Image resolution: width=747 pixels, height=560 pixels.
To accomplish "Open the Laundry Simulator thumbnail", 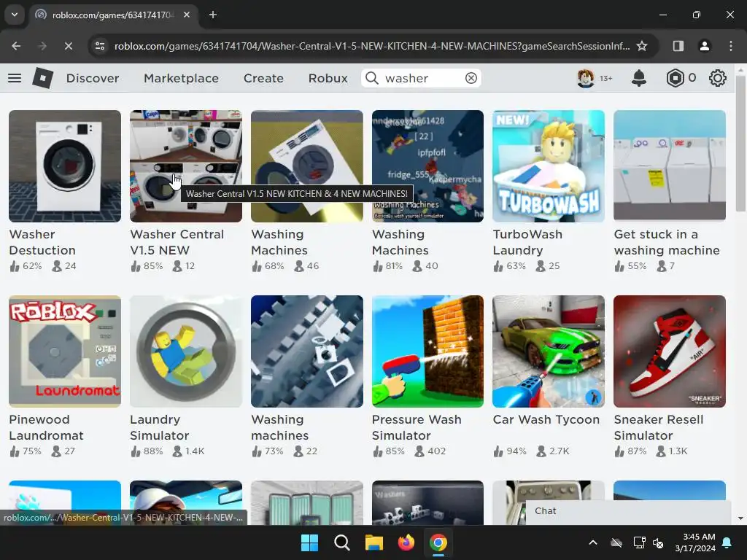I will click(186, 351).
